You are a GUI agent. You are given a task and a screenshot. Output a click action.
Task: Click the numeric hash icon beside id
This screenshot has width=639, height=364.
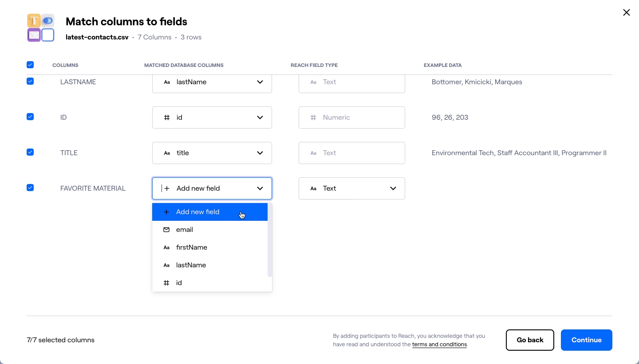[167, 117]
